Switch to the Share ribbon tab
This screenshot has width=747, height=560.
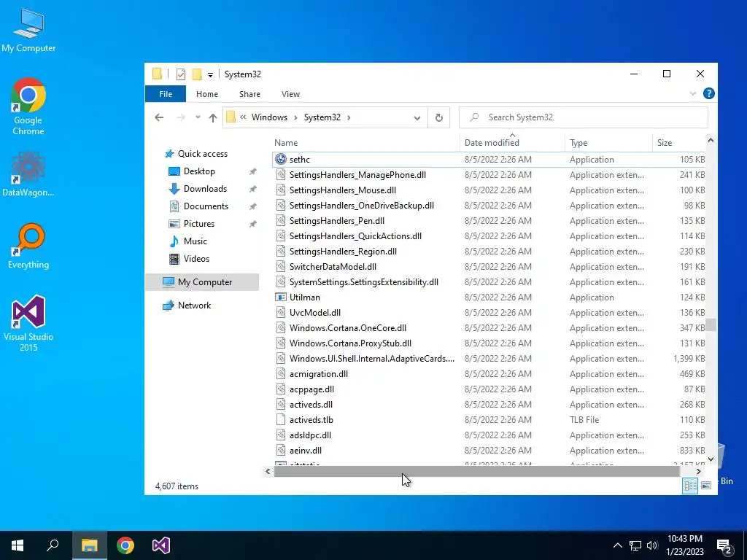click(x=249, y=94)
